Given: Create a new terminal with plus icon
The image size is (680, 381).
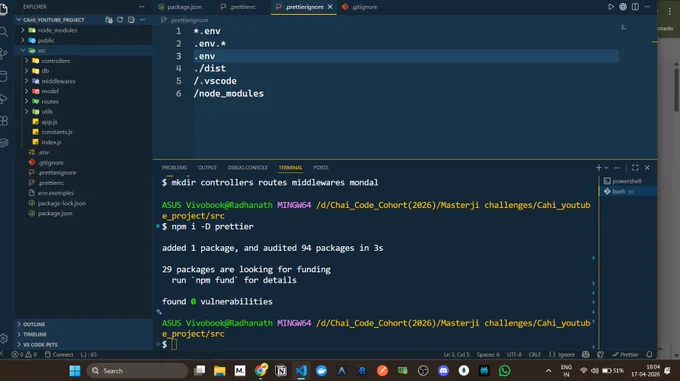Looking at the screenshot, I should [598, 168].
